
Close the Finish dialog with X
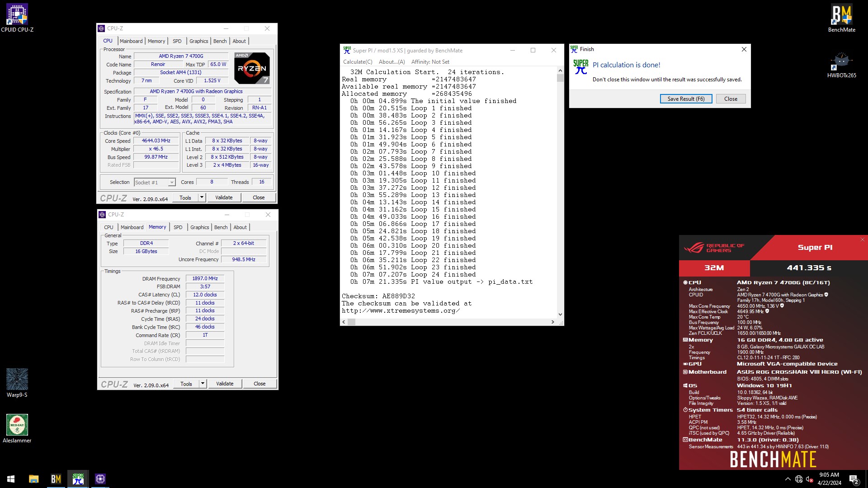coord(744,49)
